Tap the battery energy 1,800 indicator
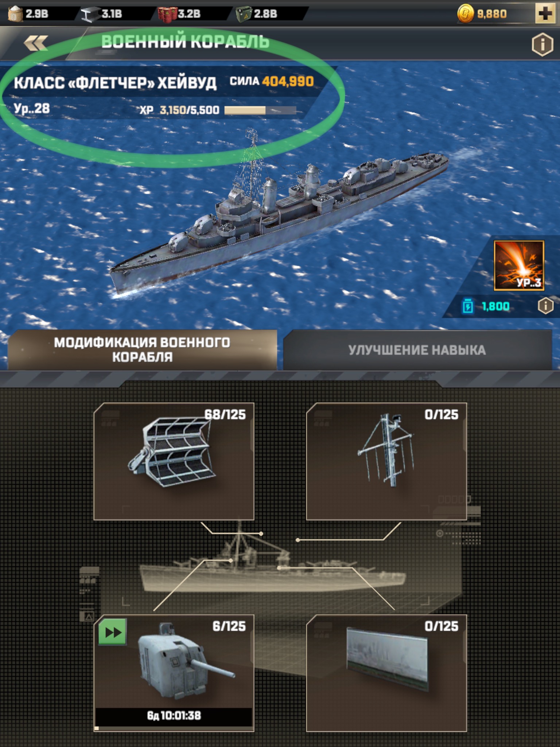The width and height of the screenshot is (560, 747). point(486,306)
